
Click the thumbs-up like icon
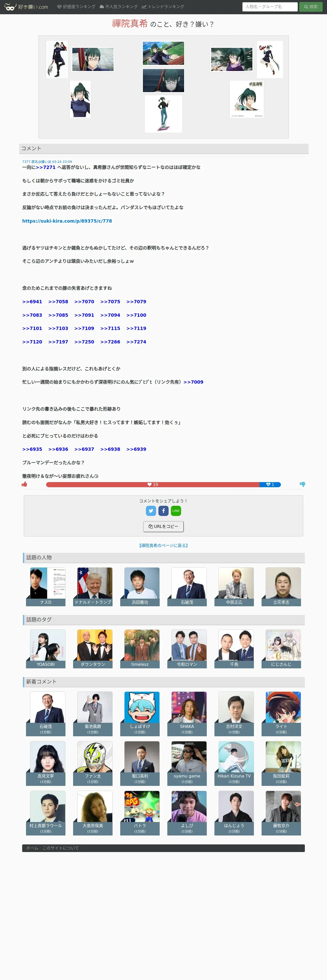(x=24, y=484)
